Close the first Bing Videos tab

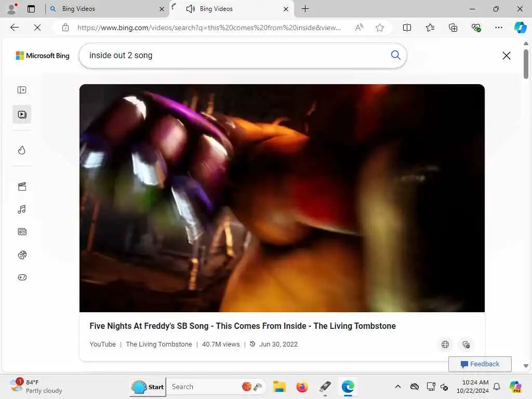click(x=162, y=9)
